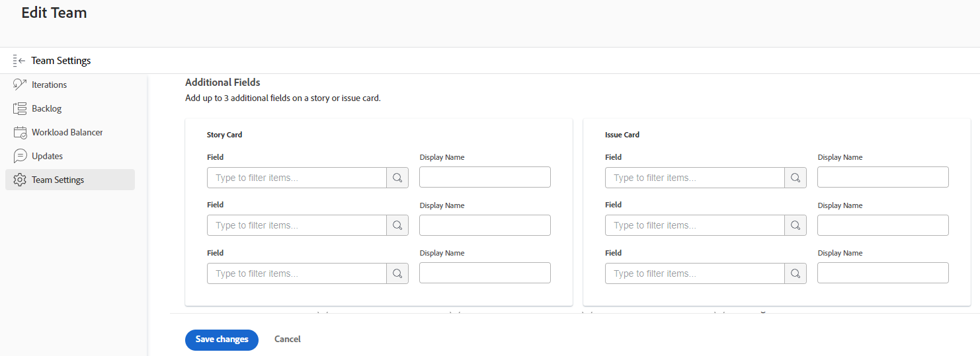Open first Story Card Field filter box
Screen dimensions: 980x356
(297, 178)
